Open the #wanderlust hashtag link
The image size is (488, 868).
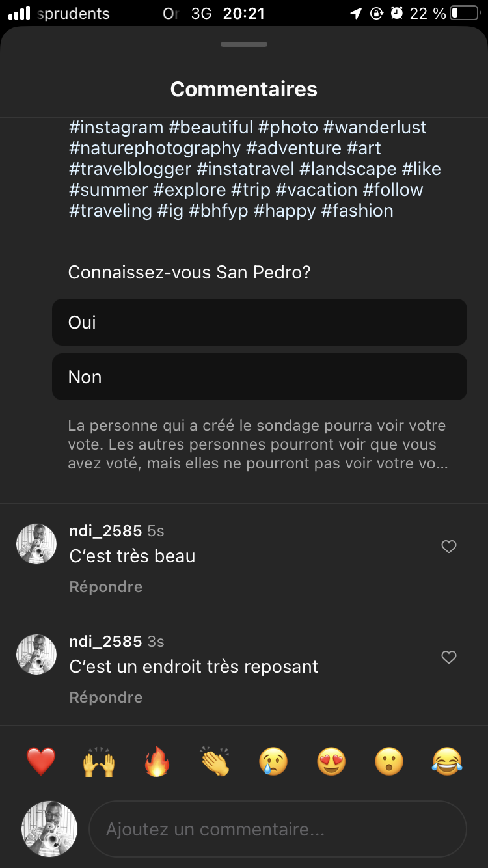(x=375, y=127)
